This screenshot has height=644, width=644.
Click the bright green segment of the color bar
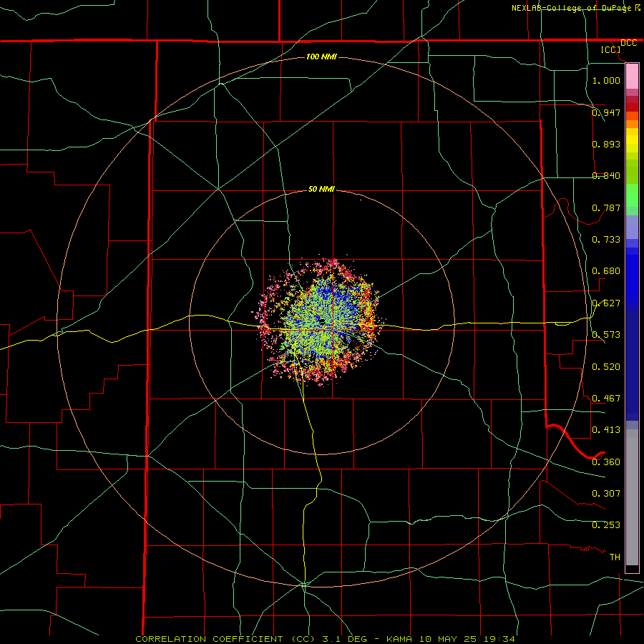point(632,195)
